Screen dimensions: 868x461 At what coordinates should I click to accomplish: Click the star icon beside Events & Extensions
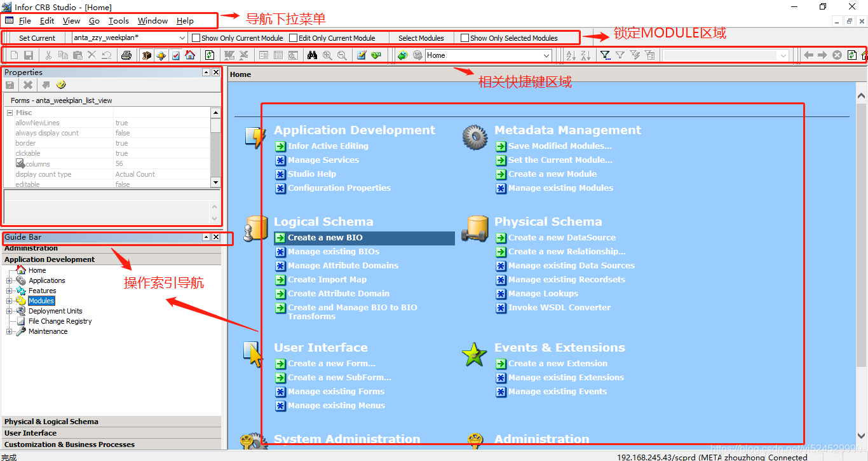474,354
